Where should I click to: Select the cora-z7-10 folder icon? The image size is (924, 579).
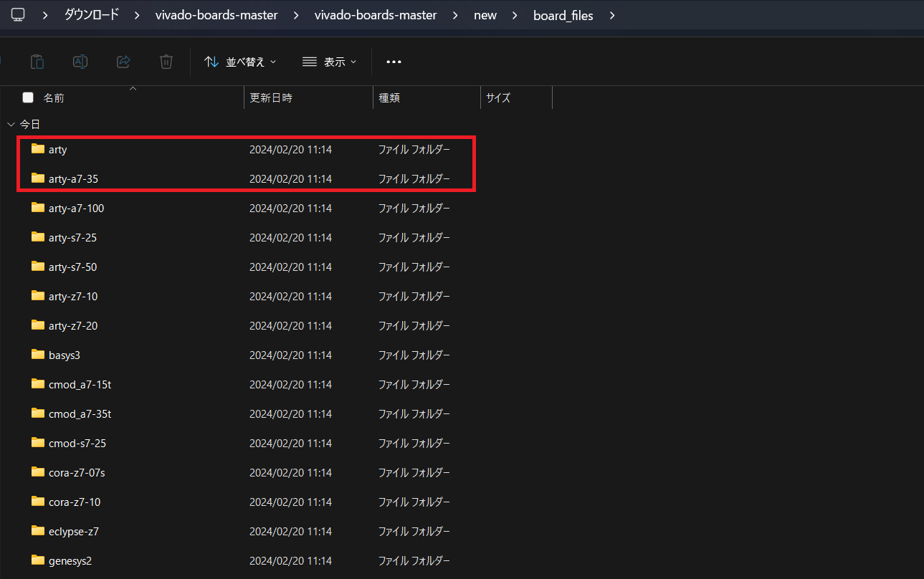point(38,502)
